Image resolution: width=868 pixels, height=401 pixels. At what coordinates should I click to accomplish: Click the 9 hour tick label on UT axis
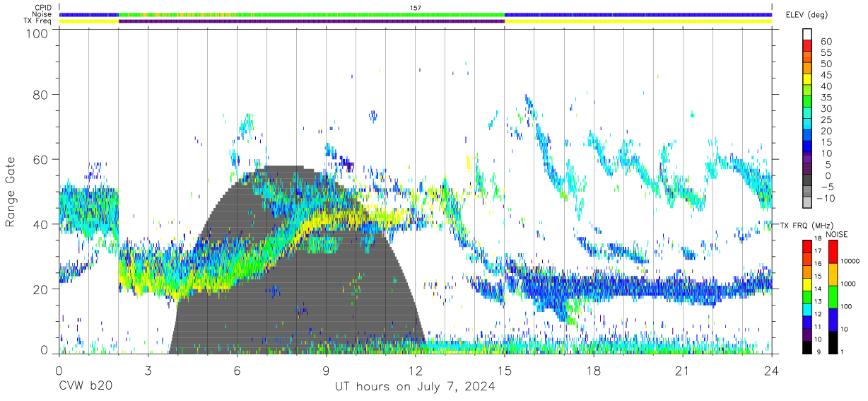pos(326,370)
